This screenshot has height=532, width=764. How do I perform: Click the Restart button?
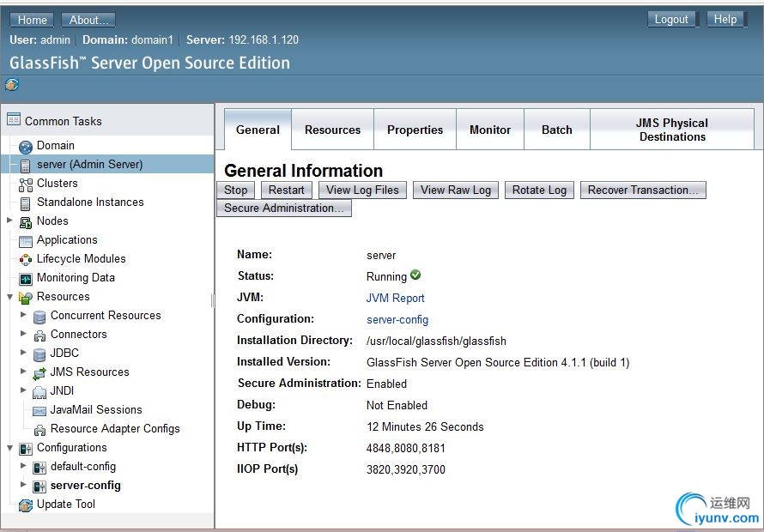click(x=287, y=190)
